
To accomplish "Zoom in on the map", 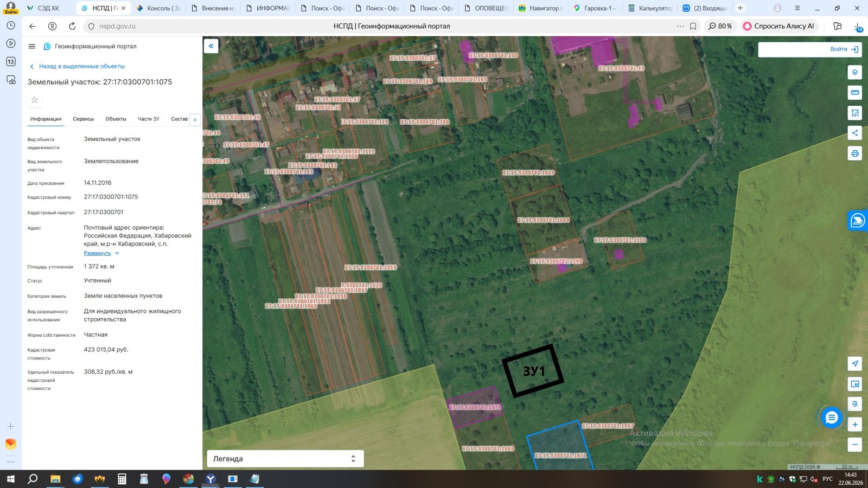I will click(x=854, y=425).
